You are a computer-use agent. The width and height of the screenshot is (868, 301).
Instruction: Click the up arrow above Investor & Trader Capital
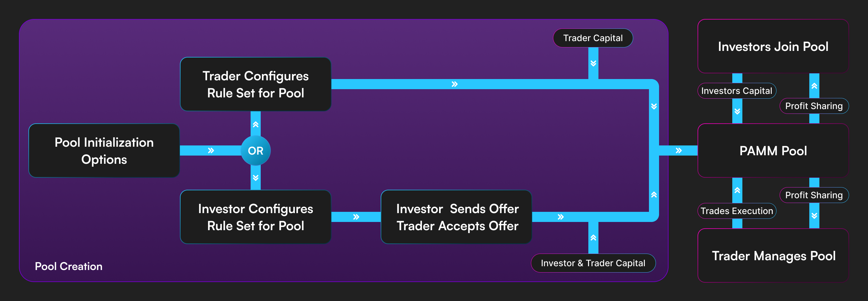tap(593, 237)
